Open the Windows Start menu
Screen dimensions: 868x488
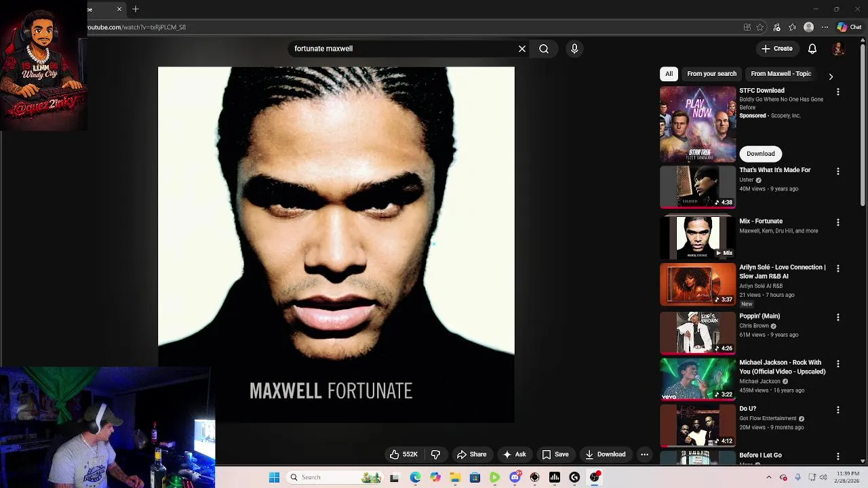tap(274, 478)
